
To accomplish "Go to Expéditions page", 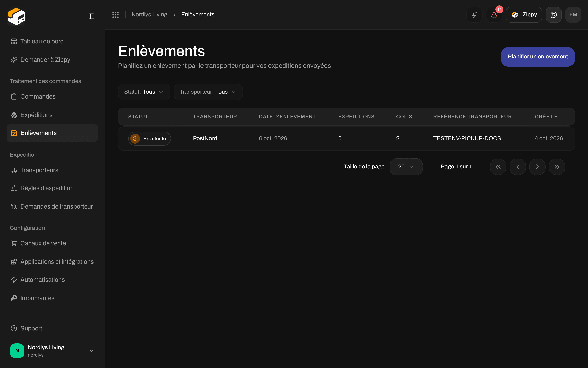I will 52,115.
